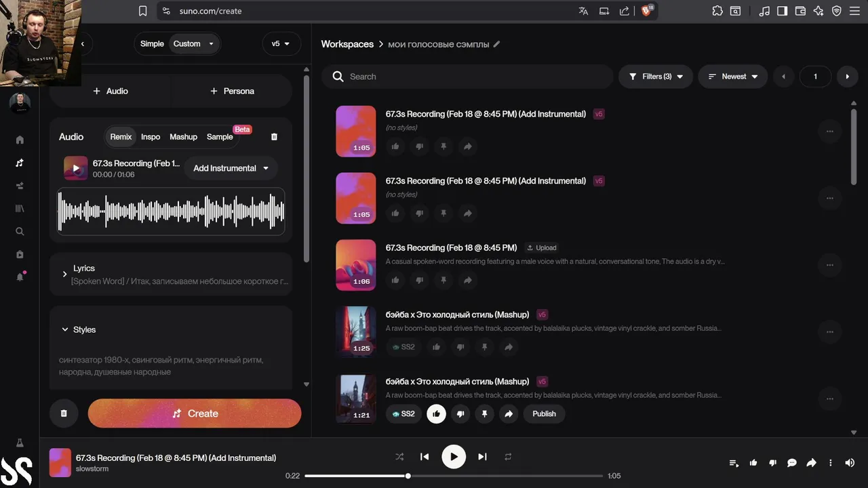Viewport: 868px width, 488px height.
Task: Like the current track in player bar
Action: point(753,463)
